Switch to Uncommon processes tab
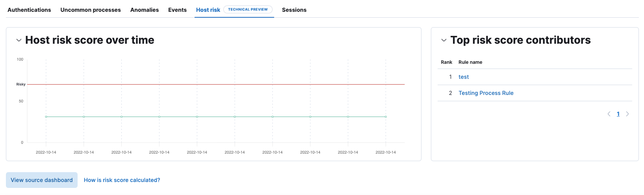The height and width of the screenshot is (195, 644). (x=91, y=10)
